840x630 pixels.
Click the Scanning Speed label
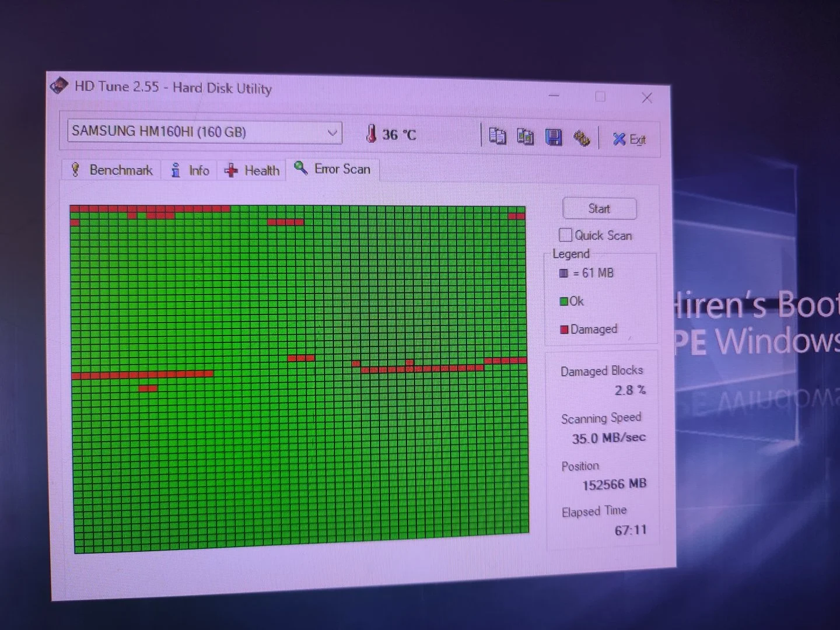pos(601,418)
